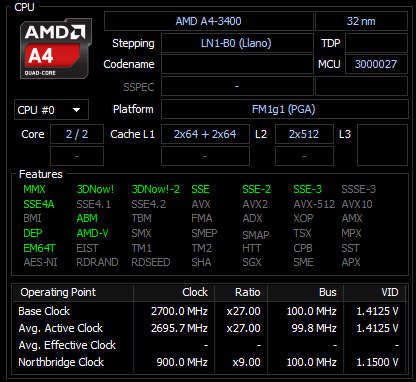Click the SSE feature flag
The width and height of the screenshot is (416, 382).
pyautogui.click(x=200, y=189)
